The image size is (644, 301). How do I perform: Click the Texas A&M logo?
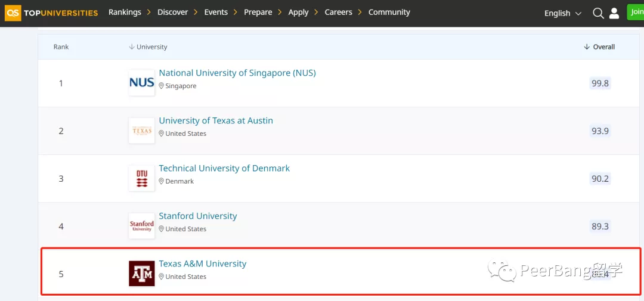(x=141, y=274)
